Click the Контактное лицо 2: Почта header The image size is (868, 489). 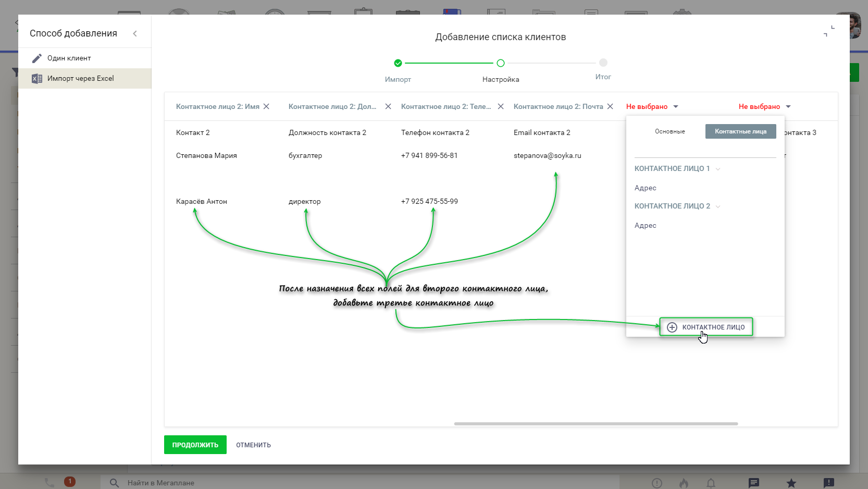[x=559, y=106]
